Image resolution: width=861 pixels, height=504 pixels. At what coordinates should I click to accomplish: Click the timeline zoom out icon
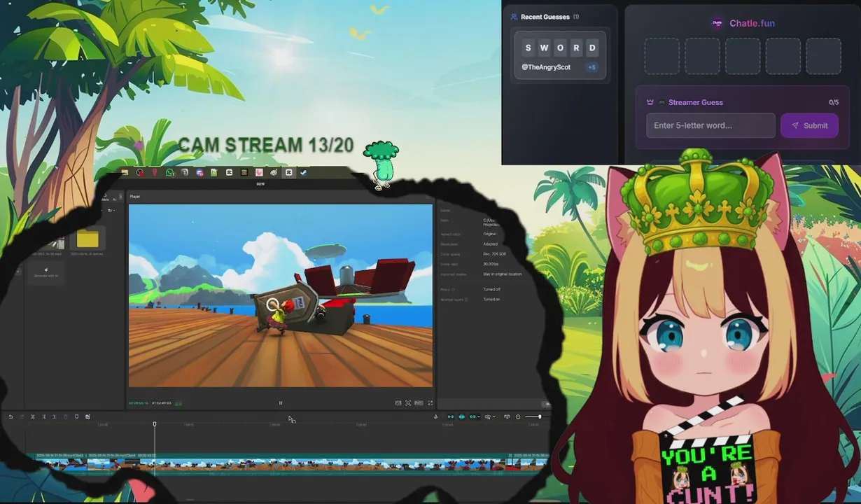click(x=518, y=416)
